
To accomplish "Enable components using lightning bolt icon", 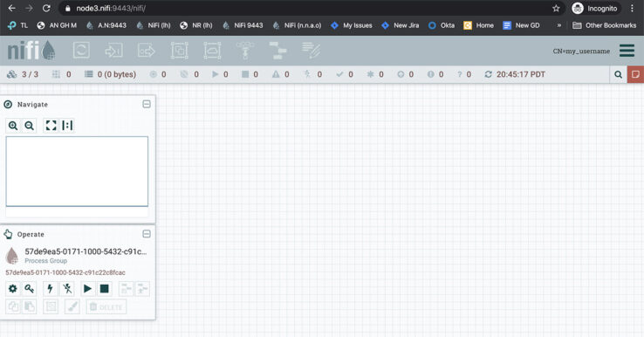I will [50, 288].
